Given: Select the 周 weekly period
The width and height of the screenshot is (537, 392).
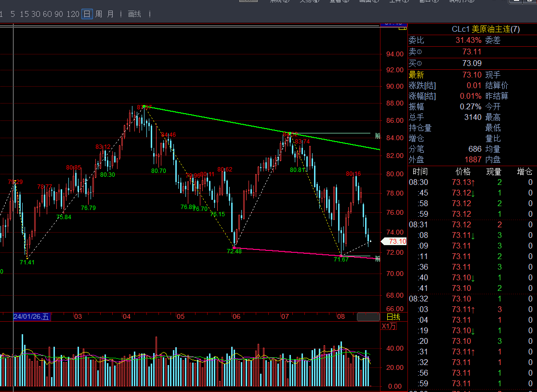Looking at the screenshot, I should coord(99,14).
